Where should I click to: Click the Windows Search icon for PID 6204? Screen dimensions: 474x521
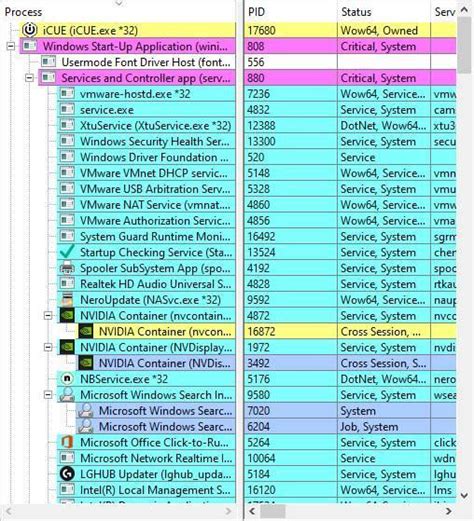coord(86,426)
